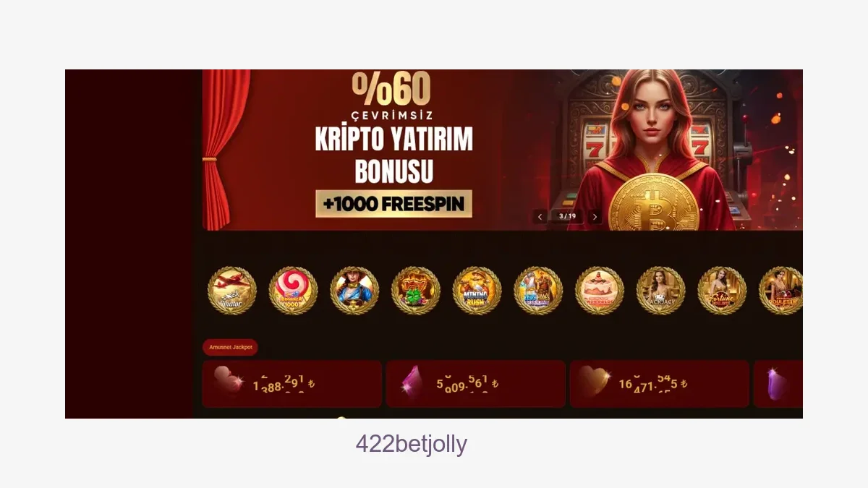This screenshot has height=488, width=868.
Task: Open the pink gem jackpot card
Action: [476, 384]
